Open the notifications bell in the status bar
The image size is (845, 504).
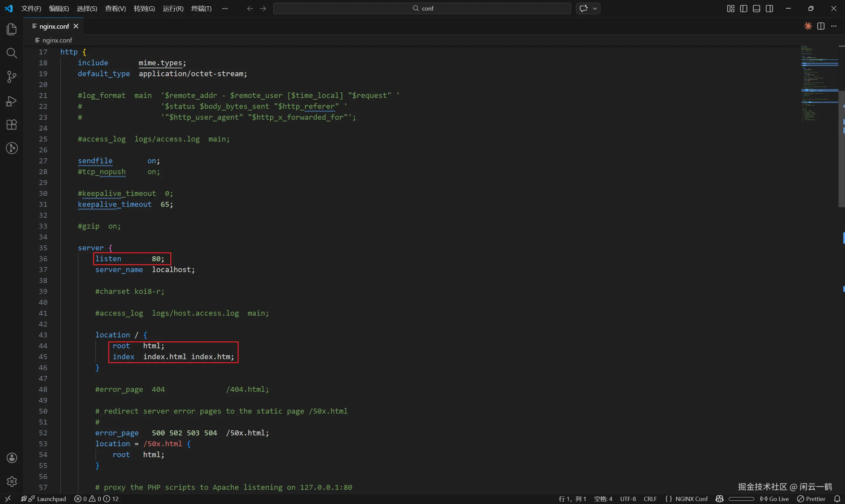click(837, 499)
